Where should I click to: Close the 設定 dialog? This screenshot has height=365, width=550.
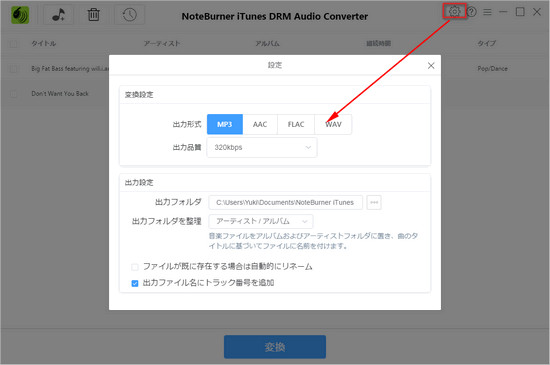point(431,66)
